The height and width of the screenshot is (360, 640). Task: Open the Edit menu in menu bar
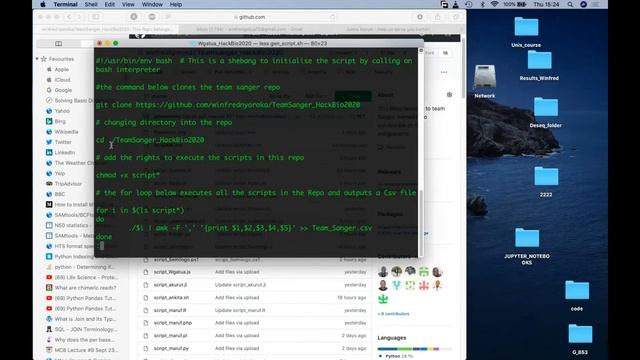109,4
